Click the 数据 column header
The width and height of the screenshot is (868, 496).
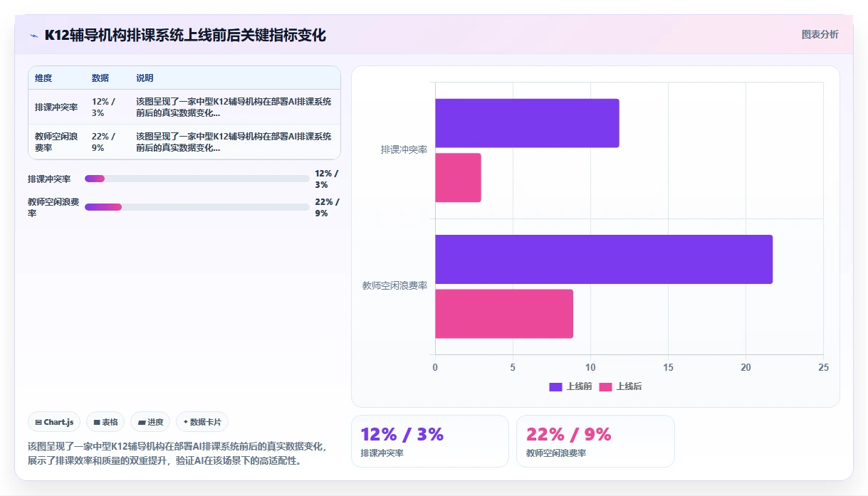100,78
